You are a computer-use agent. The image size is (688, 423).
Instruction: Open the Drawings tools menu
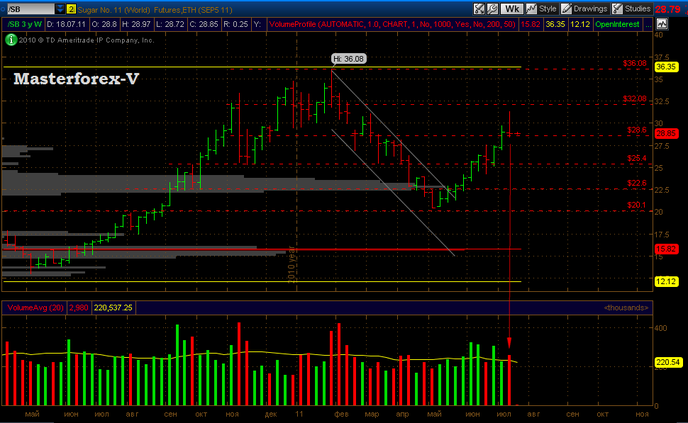click(x=589, y=8)
